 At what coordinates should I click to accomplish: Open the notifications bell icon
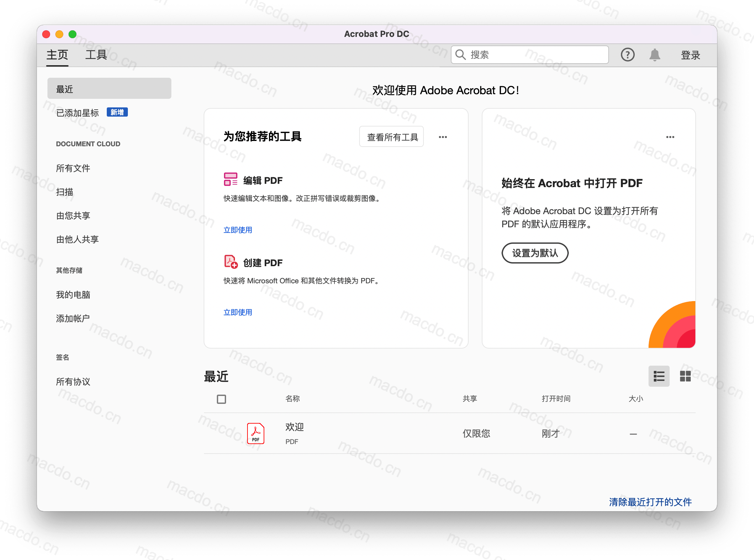click(x=655, y=55)
